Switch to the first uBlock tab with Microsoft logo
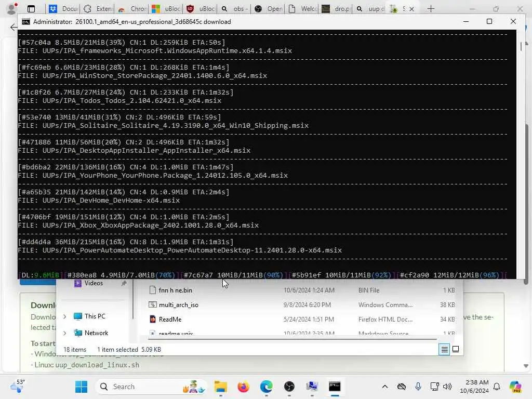532x399 pixels. pyautogui.click(x=166, y=9)
